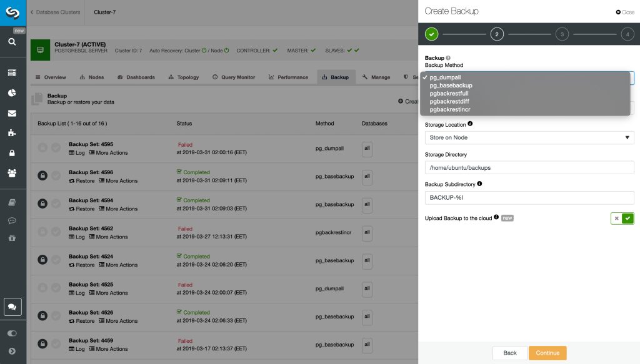
Task: Toggle the dark mode switch at sidebar bottom
Action: point(12,333)
